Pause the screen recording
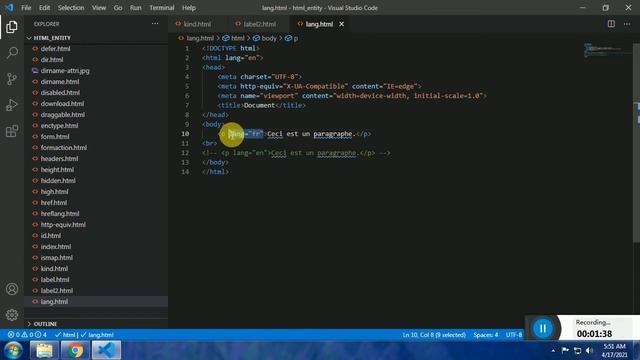This screenshot has width=640, height=360. click(542, 328)
